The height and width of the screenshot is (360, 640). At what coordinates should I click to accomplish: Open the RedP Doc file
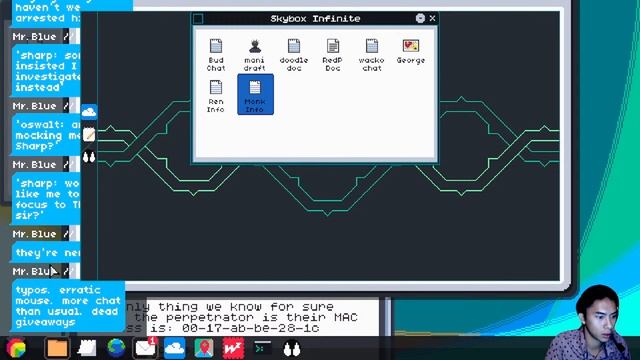coord(333,55)
